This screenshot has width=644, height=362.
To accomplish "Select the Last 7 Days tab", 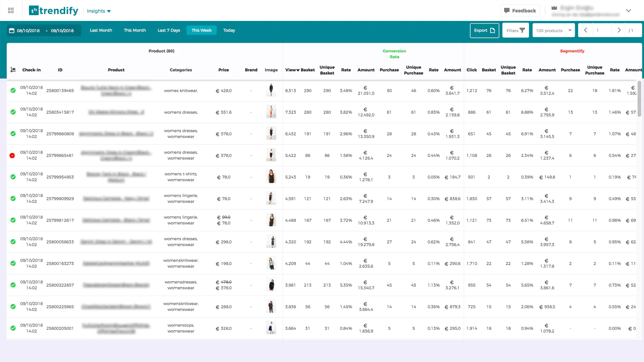I will (169, 31).
